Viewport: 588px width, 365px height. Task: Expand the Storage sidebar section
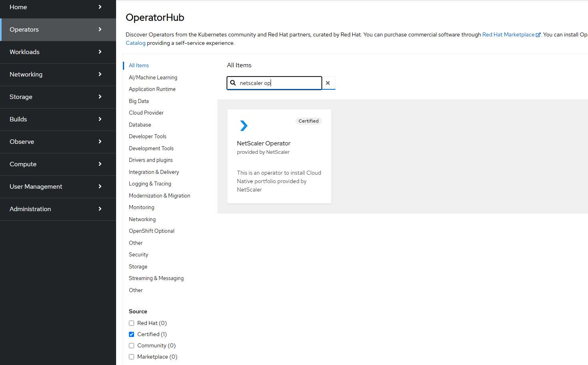[x=58, y=97]
